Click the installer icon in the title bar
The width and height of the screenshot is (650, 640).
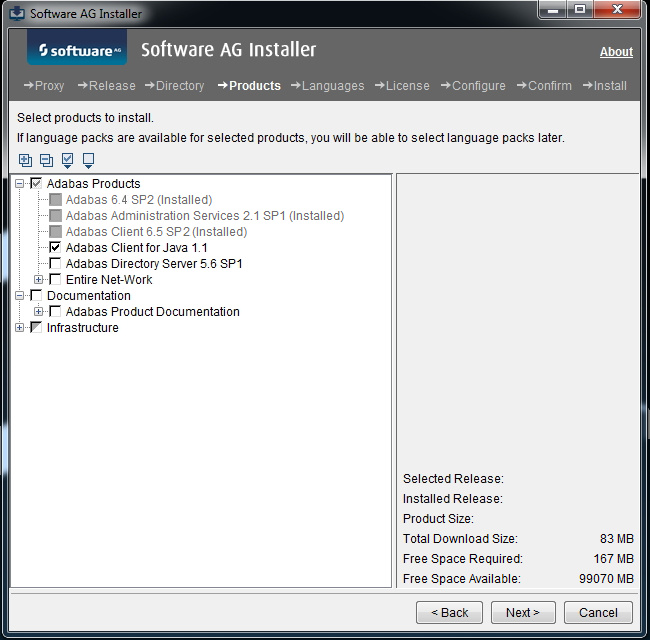pos(16,14)
